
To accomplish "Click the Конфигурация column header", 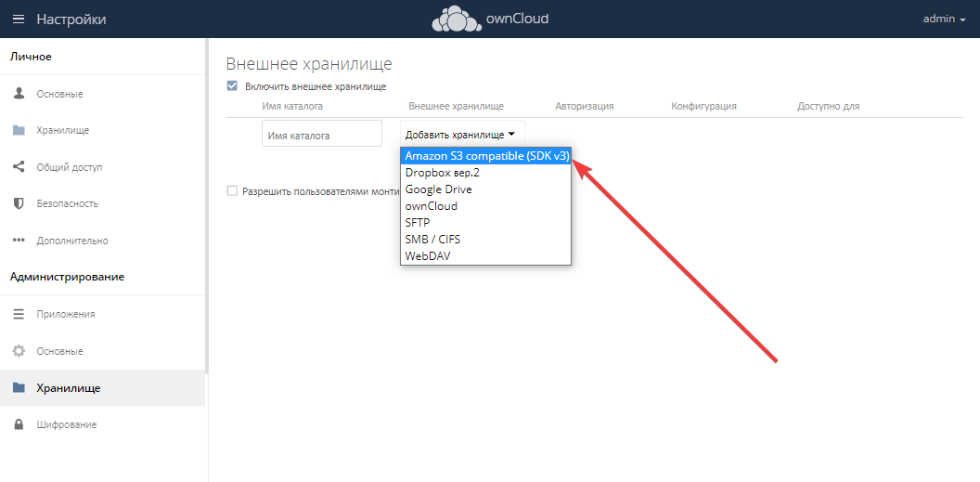I will point(703,106).
